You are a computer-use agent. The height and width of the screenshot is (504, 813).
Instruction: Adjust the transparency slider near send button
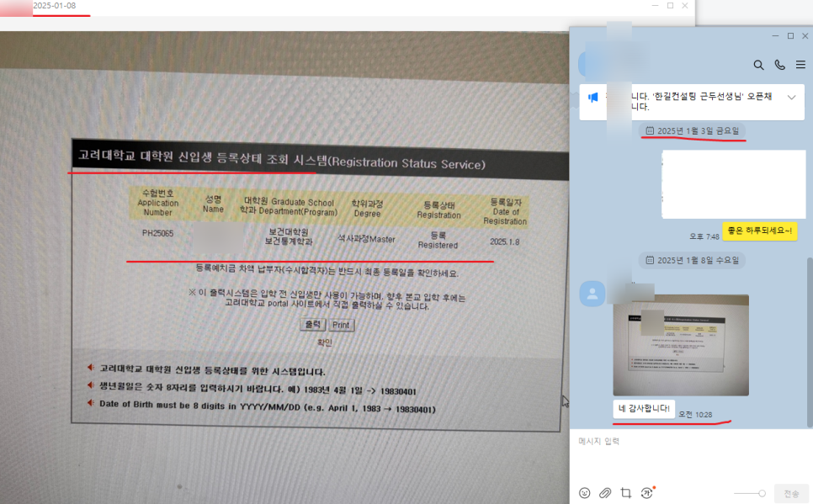point(749,494)
